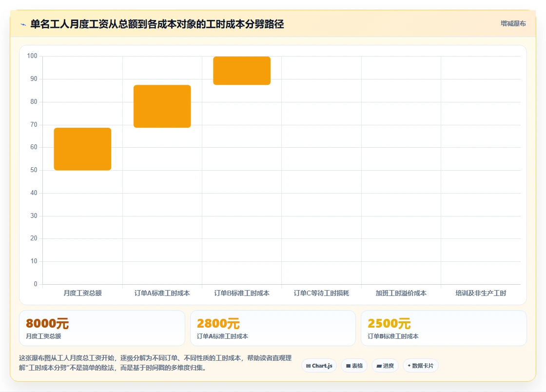Click the 月度工资总额 orange bar in chart
This screenshot has width=546, height=392.
pos(82,149)
